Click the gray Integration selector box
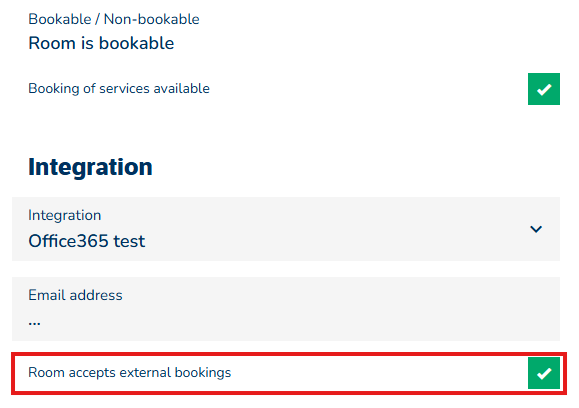The height and width of the screenshot is (408, 579). point(286,229)
